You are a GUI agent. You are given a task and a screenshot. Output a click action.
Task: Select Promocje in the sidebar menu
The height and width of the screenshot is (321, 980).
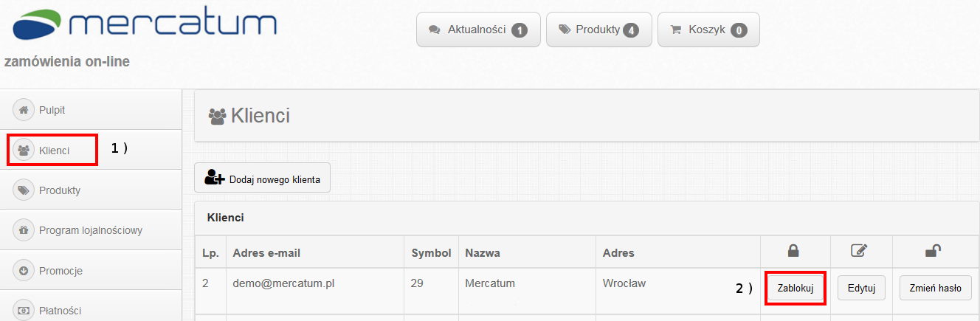[61, 271]
